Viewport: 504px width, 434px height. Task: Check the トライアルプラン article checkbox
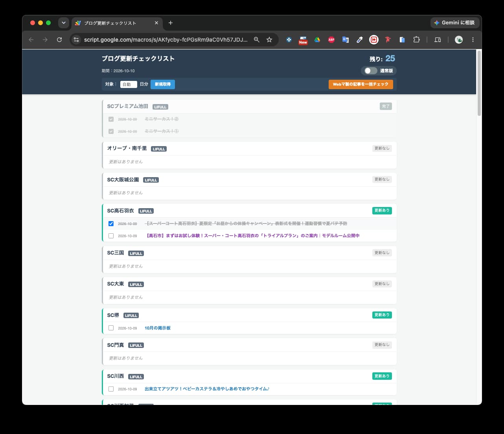point(111,236)
